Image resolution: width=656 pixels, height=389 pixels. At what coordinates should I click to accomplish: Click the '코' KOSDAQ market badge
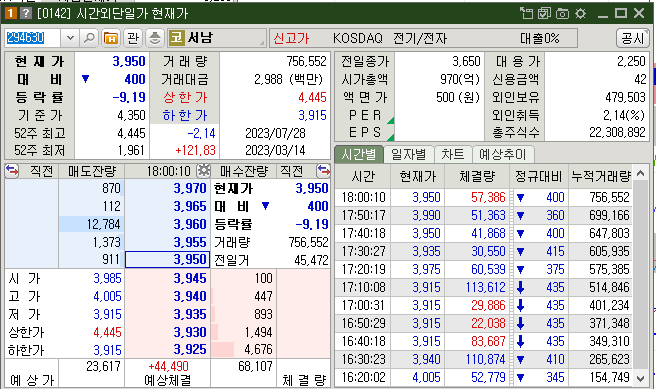[177, 38]
